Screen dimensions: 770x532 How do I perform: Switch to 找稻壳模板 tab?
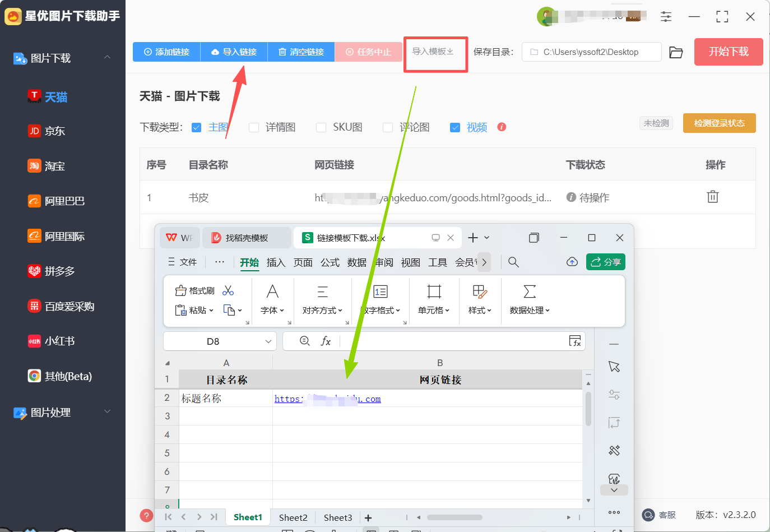tap(247, 238)
